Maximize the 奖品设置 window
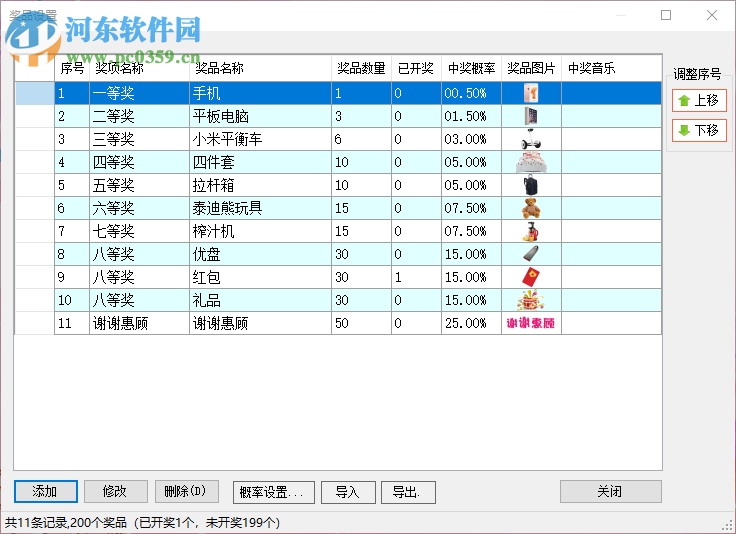This screenshot has width=736, height=534. (x=666, y=15)
